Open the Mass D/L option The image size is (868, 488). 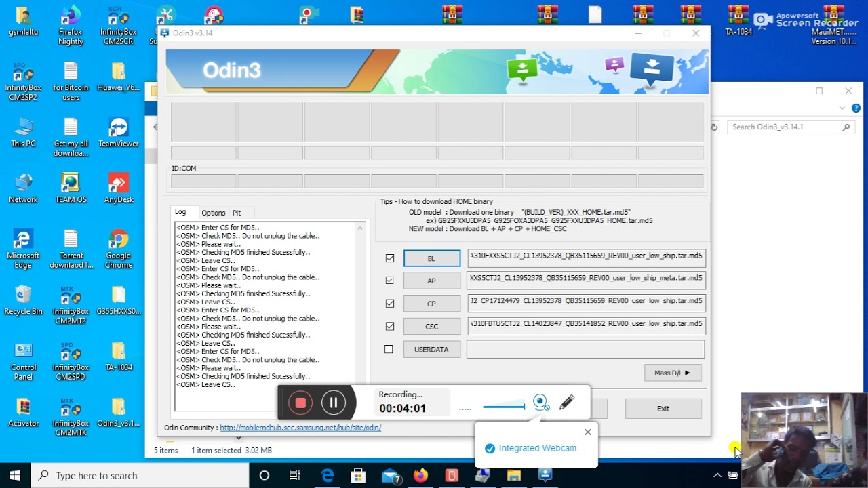pyautogui.click(x=673, y=373)
